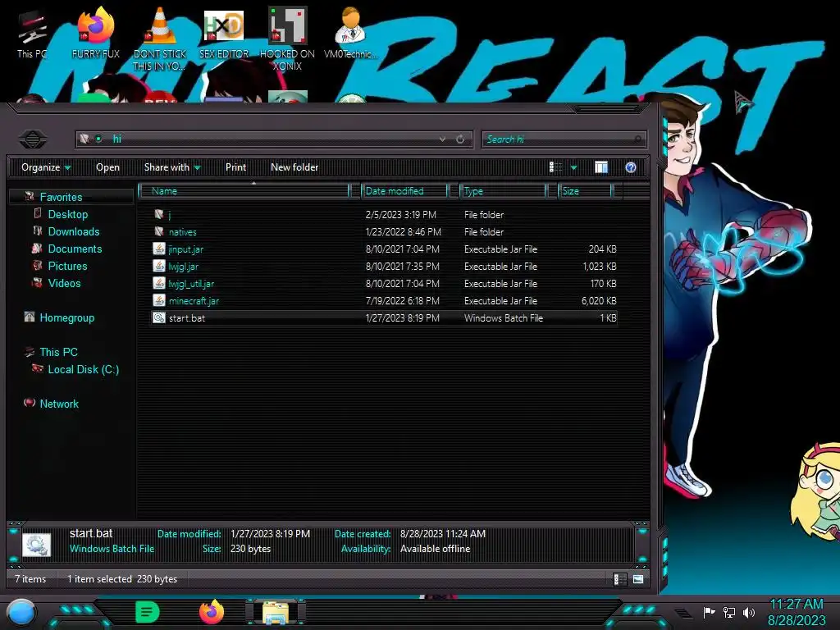Image resolution: width=840 pixels, height=630 pixels.
Task: Open the view options dropdown arrow
Action: pos(573,167)
